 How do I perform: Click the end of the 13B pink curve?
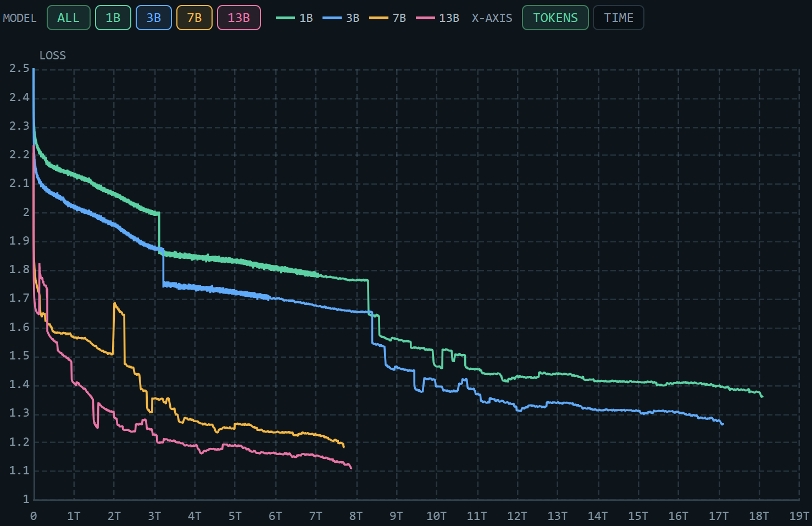point(351,468)
